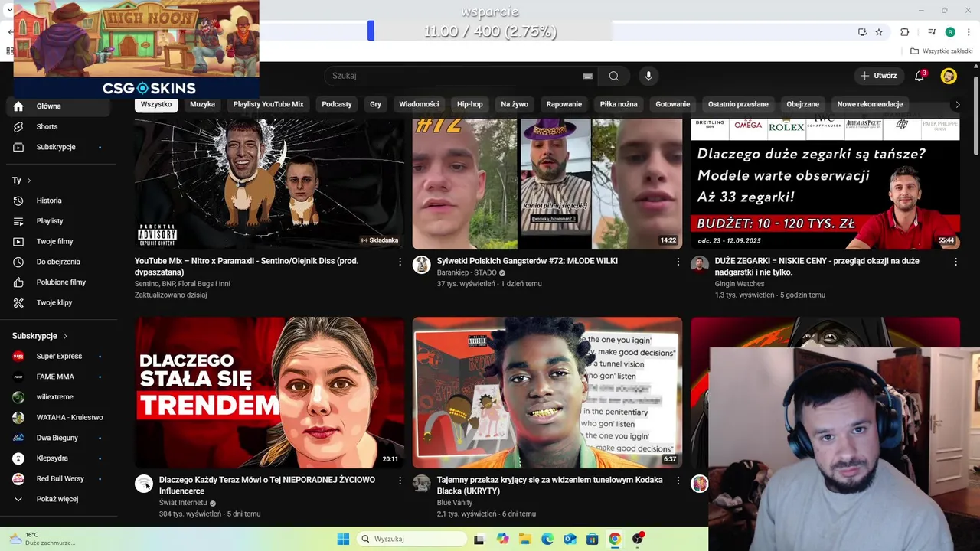Open Playlisty in the sidebar

pos(58,221)
